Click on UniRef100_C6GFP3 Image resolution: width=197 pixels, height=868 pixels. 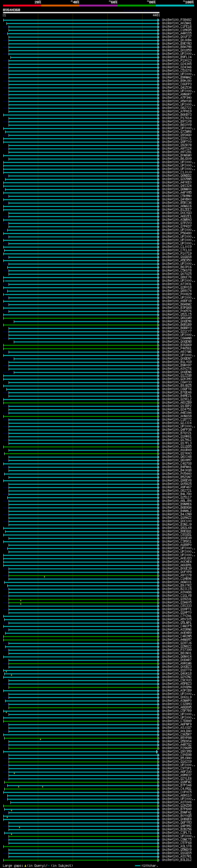click(177, 84)
